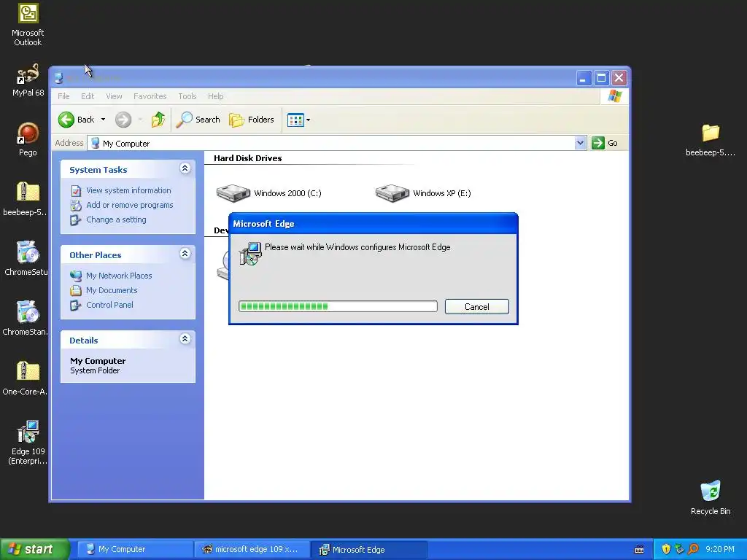Collapse the Other Places panel
Image resolution: width=747 pixels, height=560 pixels.
click(185, 253)
